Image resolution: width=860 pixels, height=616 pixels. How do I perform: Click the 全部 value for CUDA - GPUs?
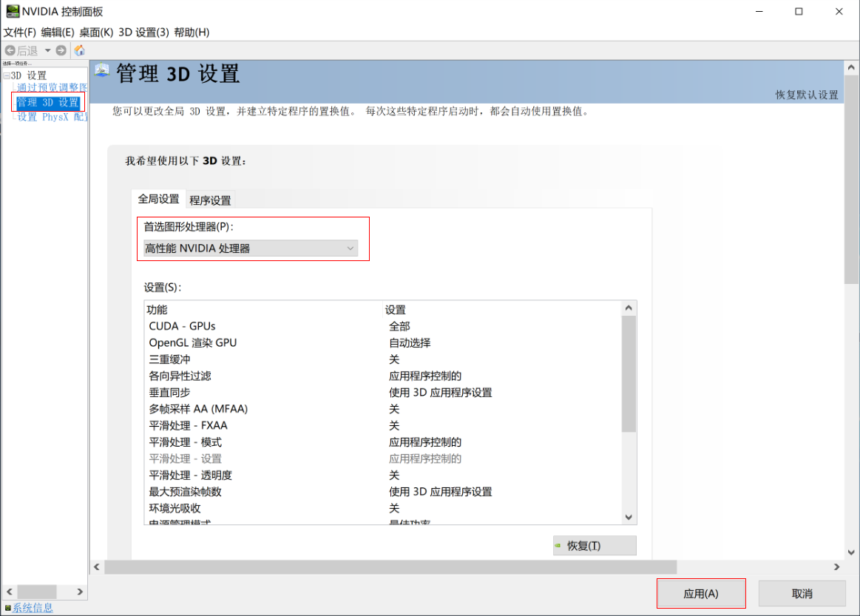[x=399, y=326]
